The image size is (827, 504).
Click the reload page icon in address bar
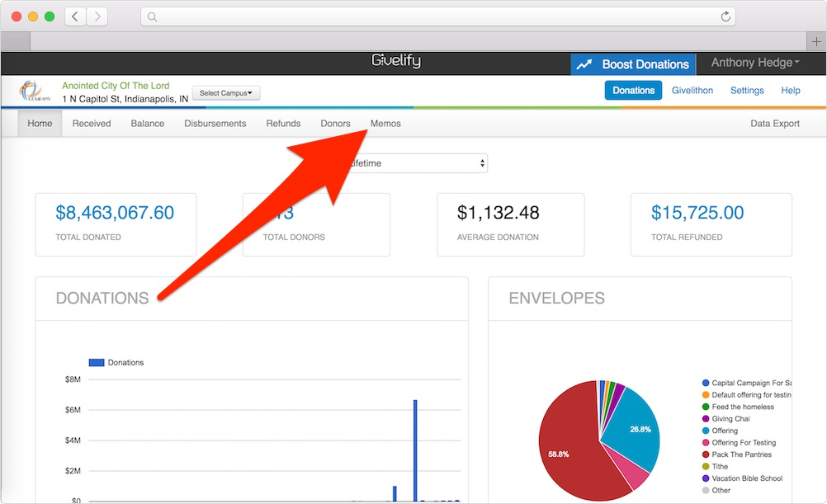point(725,16)
